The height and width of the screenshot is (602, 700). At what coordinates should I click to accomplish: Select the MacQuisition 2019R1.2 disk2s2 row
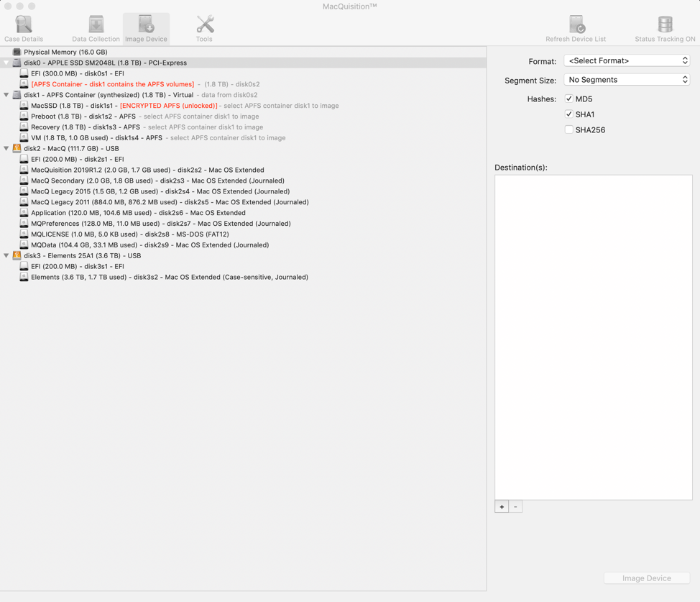pos(244,170)
